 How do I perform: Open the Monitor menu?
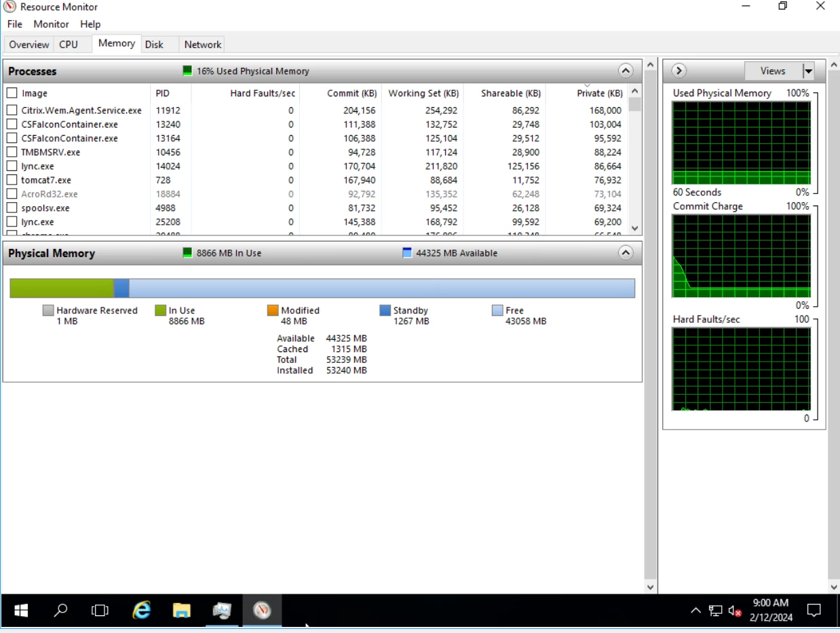(x=51, y=24)
